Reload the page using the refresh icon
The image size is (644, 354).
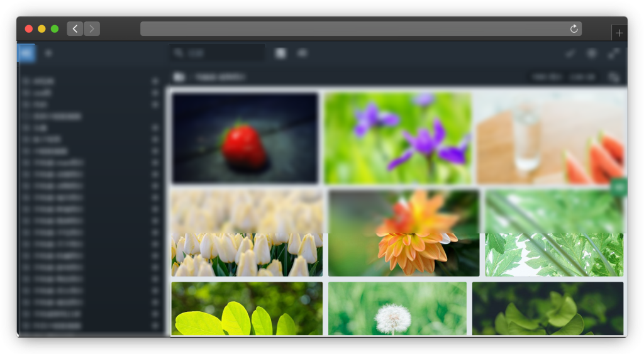(x=574, y=29)
